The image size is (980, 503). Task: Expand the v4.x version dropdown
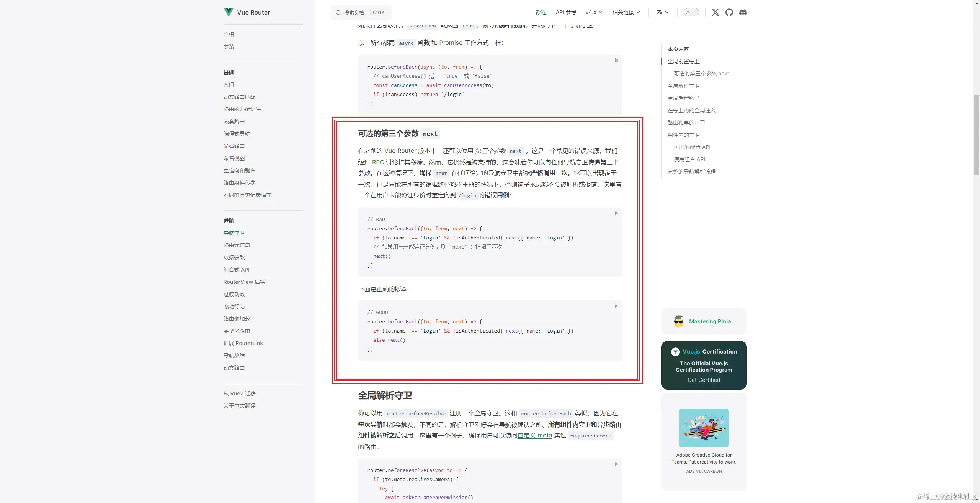593,12
